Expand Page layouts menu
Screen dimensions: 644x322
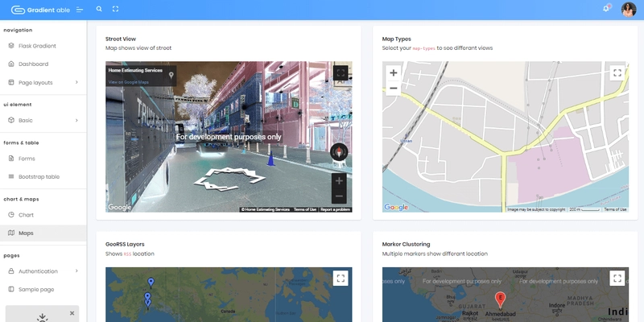tap(43, 83)
